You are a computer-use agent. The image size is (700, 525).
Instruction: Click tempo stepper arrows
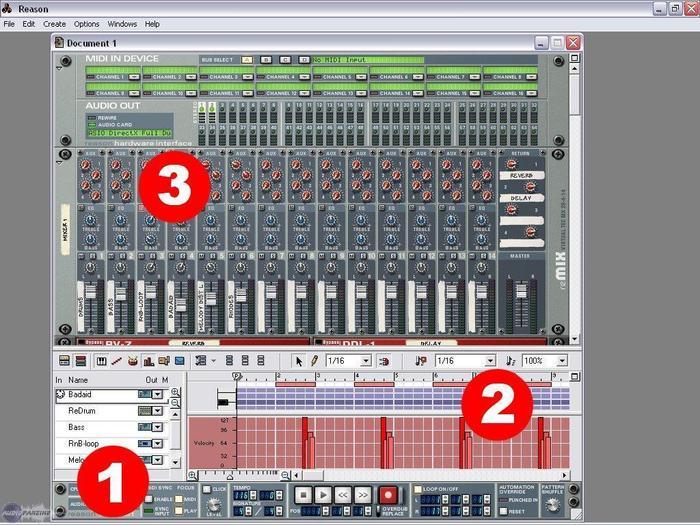(253, 496)
